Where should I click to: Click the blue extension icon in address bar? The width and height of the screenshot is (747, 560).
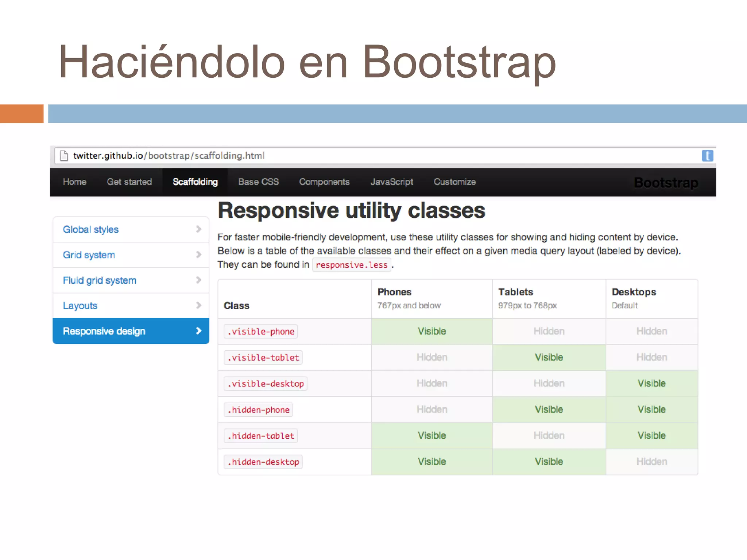707,156
